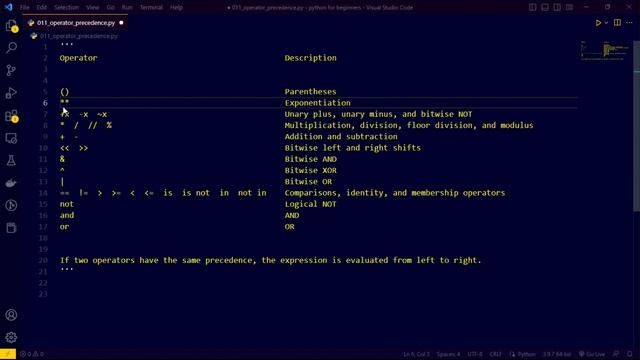Image resolution: width=640 pixels, height=360 pixels.
Task: Open the File menu
Action: 24,7
